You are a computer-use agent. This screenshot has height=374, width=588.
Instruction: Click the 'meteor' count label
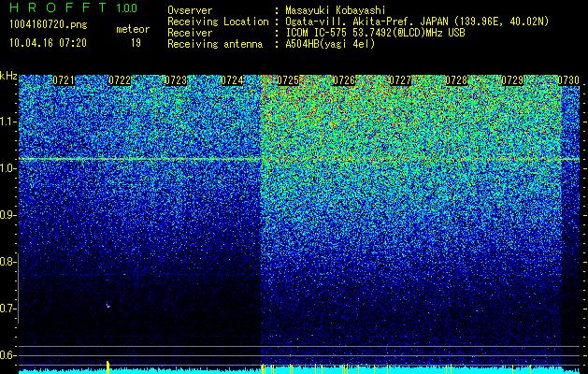point(133,29)
